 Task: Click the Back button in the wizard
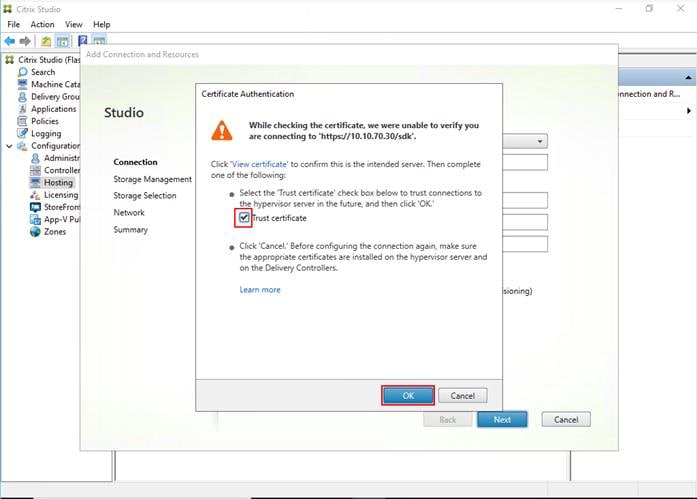click(447, 419)
